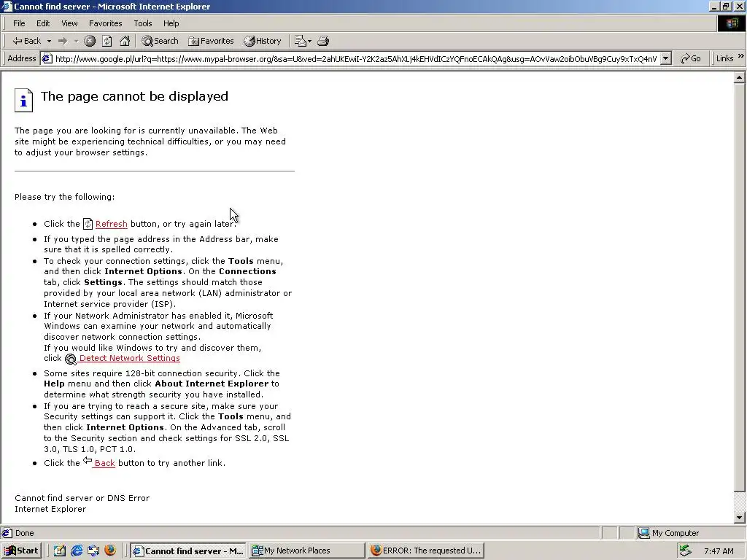
Task: Click the 'Cannot find server or DNS Error' text
Action: [82, 497]
